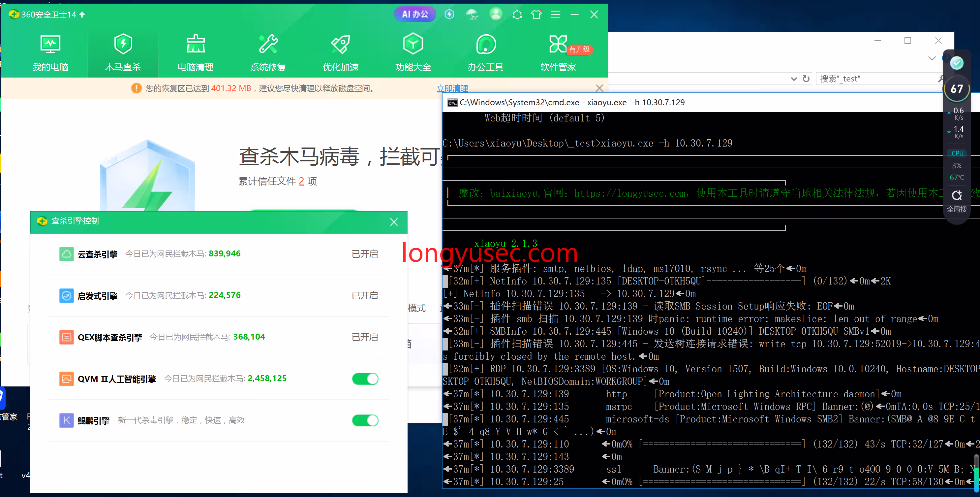980x497 pixels.
Task: Switch to the 木马查杀 tab
Action: point(123,53)
